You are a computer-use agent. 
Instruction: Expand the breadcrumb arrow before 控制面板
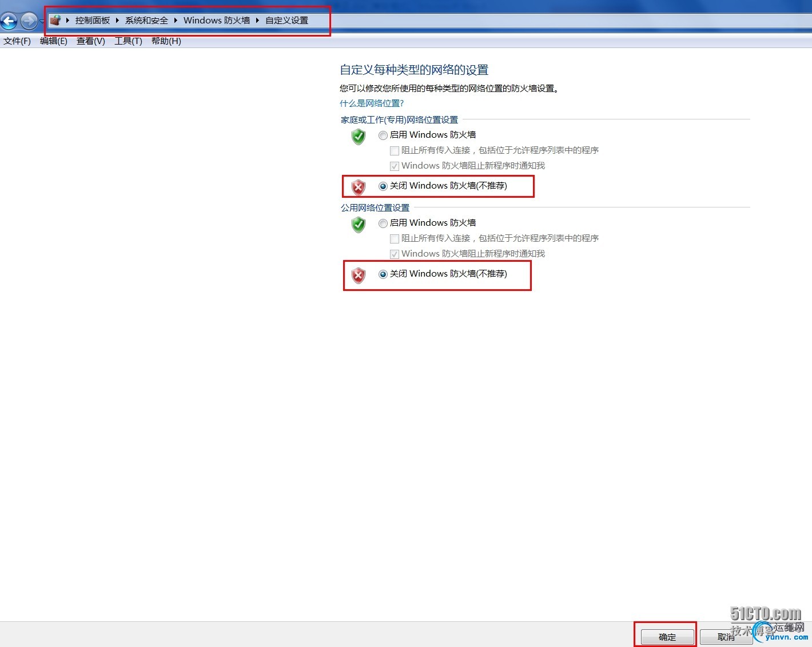[67, 21]
